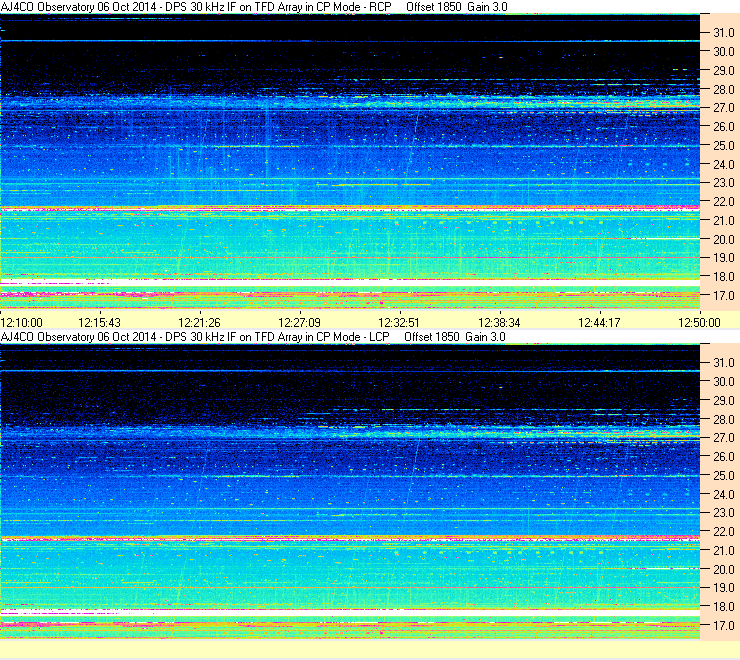Click the 24.0 frequency label on LCP panel
This screenshot has width=740, height=660.
coord(724,494)
